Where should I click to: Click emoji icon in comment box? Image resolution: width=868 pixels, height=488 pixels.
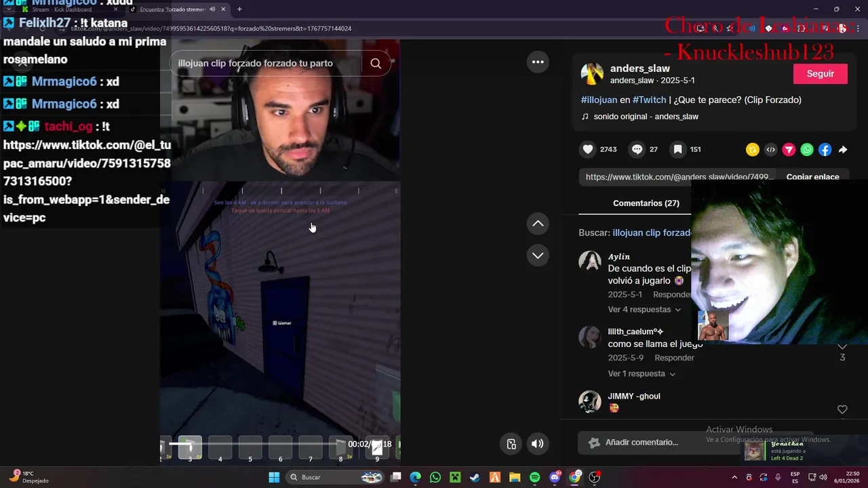pyautogui.click(x=594, y=443)
